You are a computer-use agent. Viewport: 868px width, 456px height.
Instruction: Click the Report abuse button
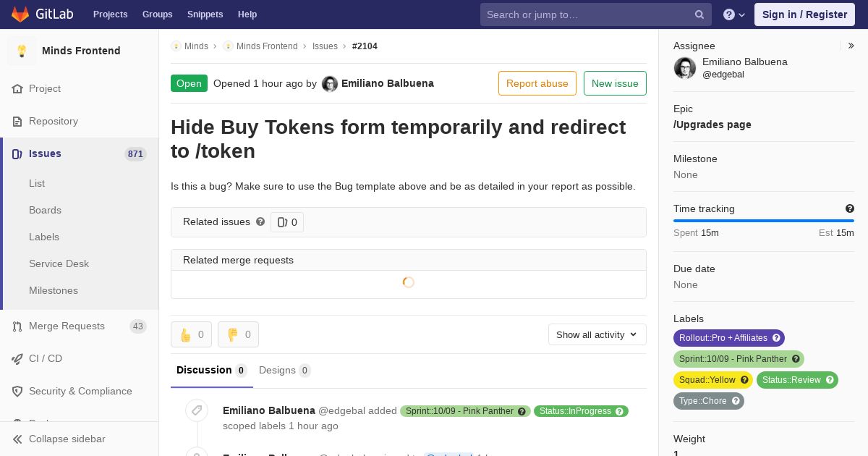(537, 83)
